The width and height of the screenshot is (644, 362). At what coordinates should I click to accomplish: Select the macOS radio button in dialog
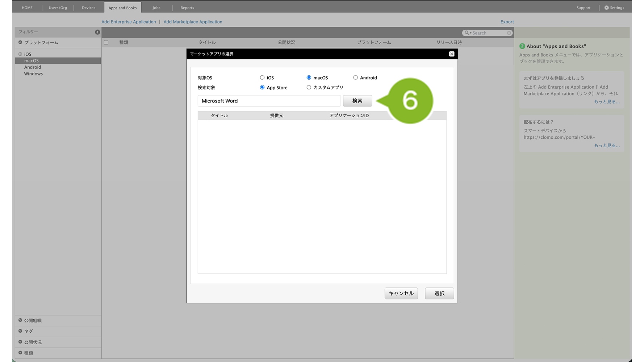tap(309, 77)
